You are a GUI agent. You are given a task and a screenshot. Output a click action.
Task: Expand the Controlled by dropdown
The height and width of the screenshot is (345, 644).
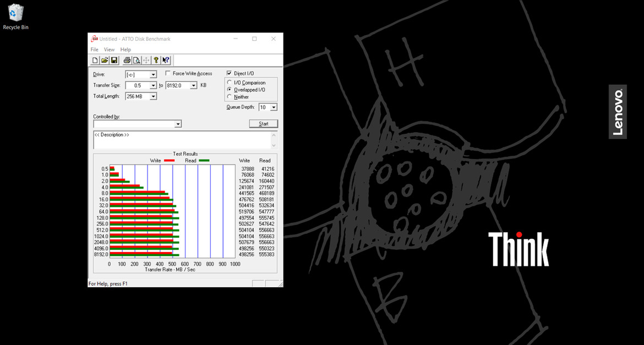[x=178, y=124]
